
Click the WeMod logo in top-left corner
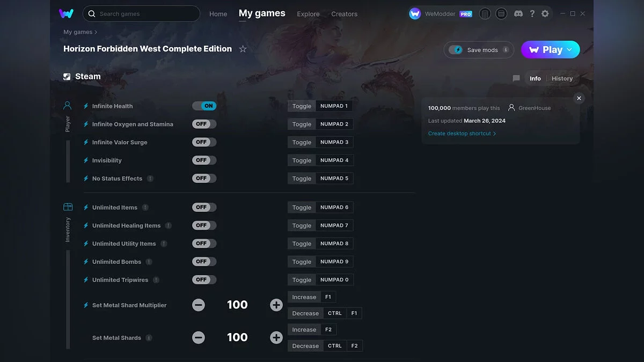click(x=66, y=14)
